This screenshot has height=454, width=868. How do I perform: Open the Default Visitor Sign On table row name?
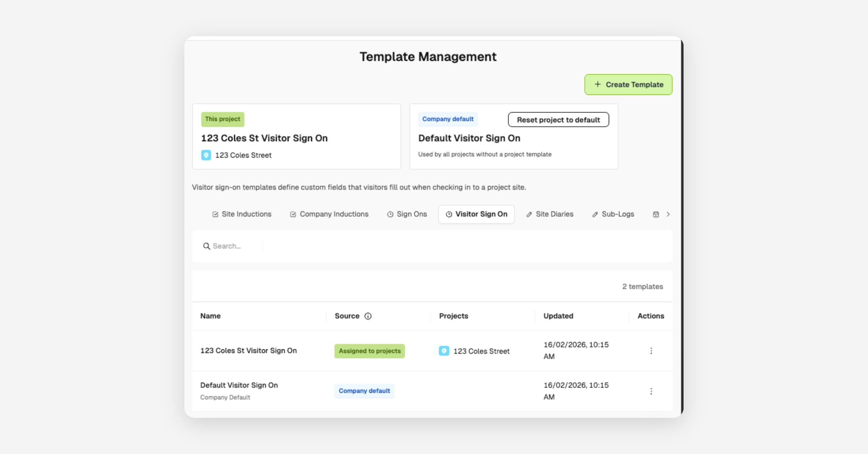239,385
